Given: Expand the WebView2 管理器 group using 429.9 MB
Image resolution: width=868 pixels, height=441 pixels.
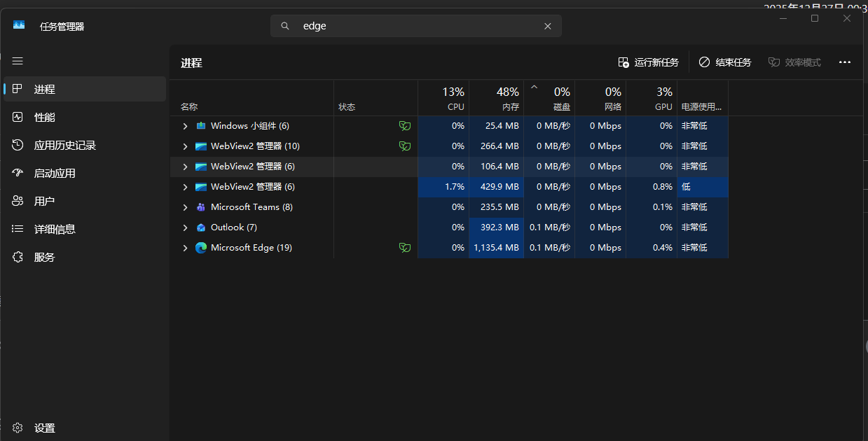Looking at the screenshot, I should click(x=185, y=187).
